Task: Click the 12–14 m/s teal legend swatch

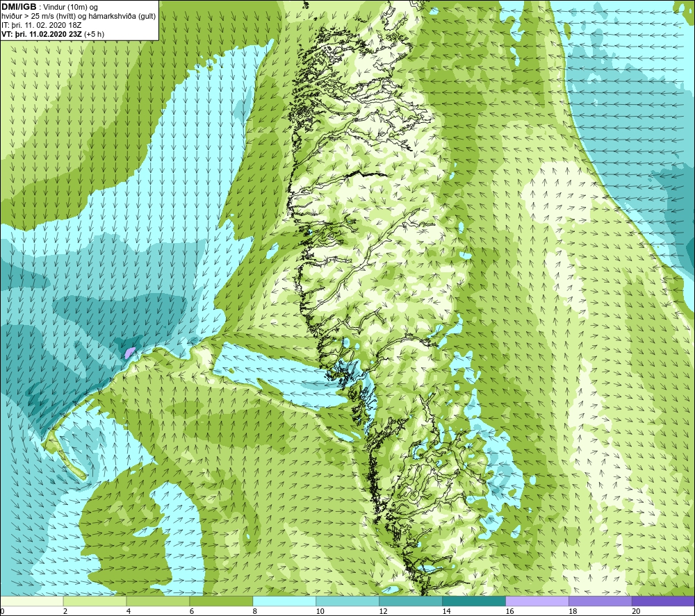Action: pos(411,601)
